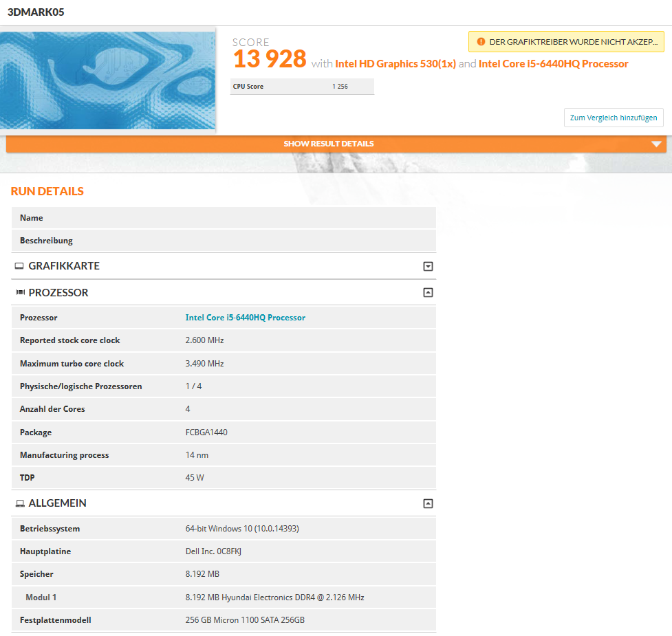Image resolution: width=672 pixels, height=636 pixels.
Task: Click the CPU Score label
Action: click(x=248, y=87)
